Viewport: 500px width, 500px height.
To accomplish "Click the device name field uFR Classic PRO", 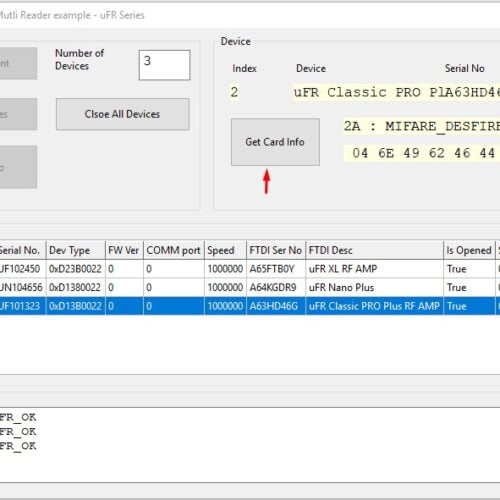I will tap(396, 92).
